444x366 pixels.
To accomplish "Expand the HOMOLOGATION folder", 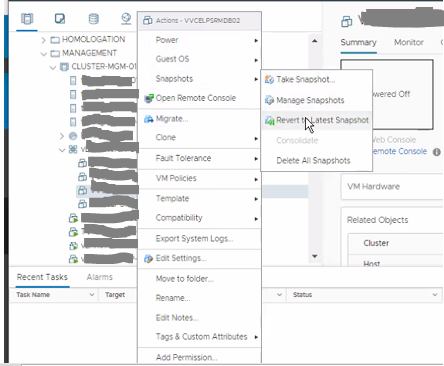I will [43, 40].
